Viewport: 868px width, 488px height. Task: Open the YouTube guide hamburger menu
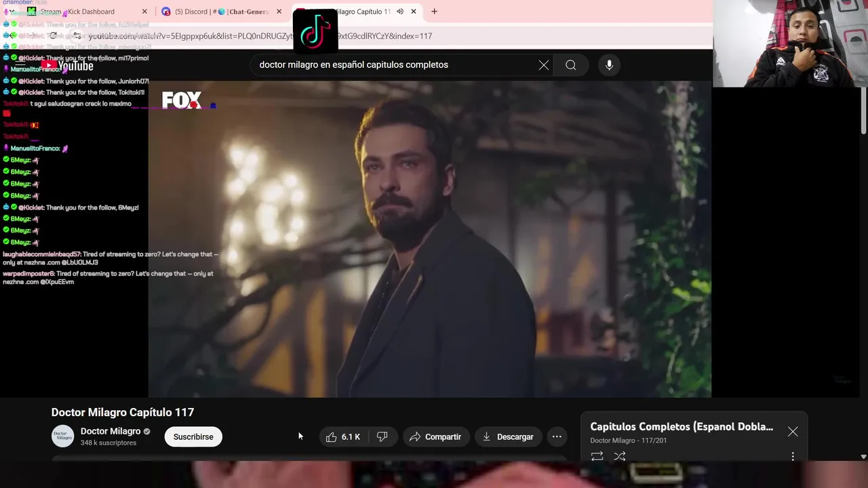20,66
